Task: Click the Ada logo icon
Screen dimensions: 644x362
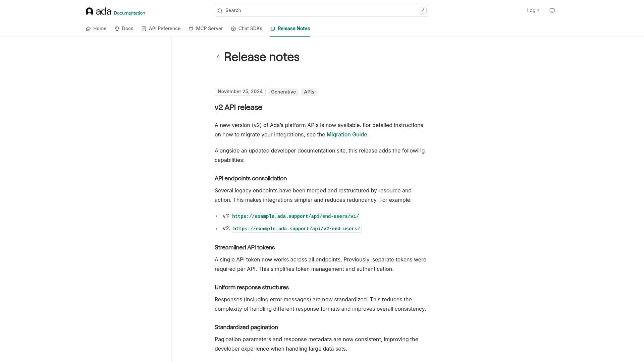Action: pyautogui.click(x=89, y=11)
